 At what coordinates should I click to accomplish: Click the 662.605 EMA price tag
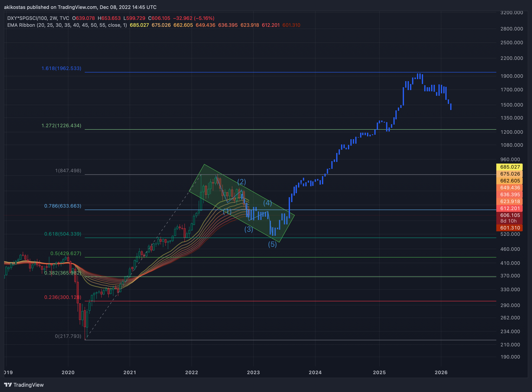509,181
